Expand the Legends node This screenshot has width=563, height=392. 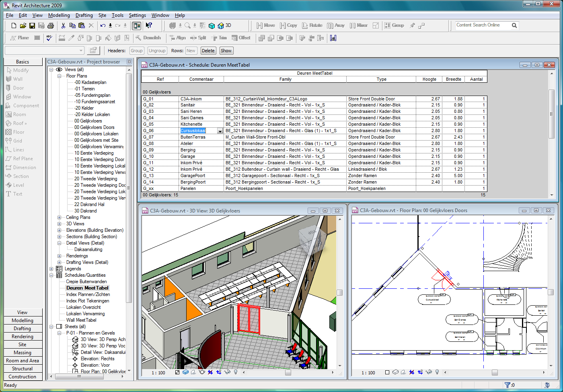tap(51, 269)
